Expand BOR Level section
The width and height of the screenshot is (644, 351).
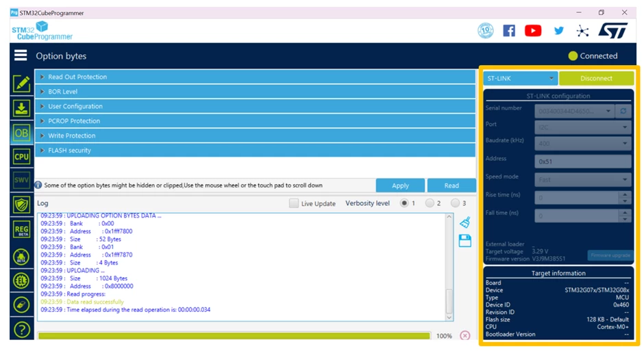(255, 92)
